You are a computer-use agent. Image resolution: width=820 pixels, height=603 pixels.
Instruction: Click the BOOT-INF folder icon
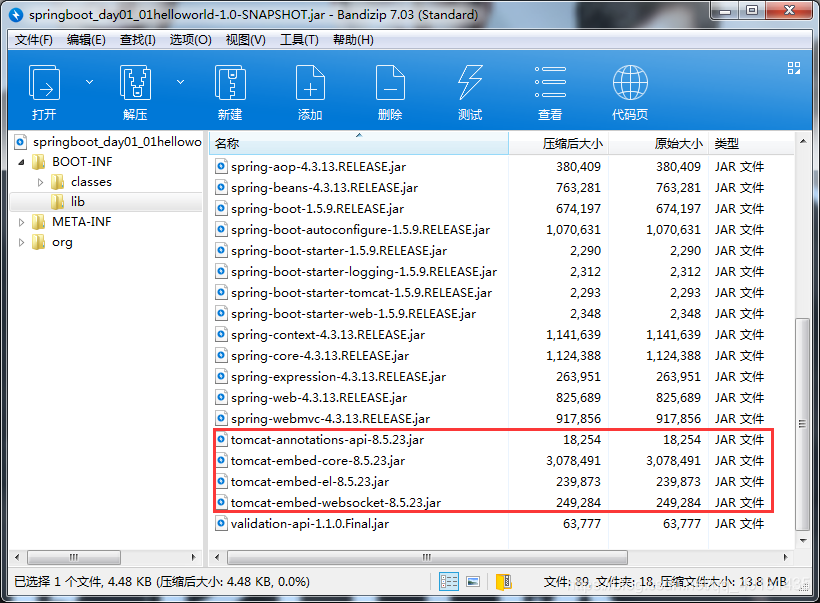coord(39,162)
